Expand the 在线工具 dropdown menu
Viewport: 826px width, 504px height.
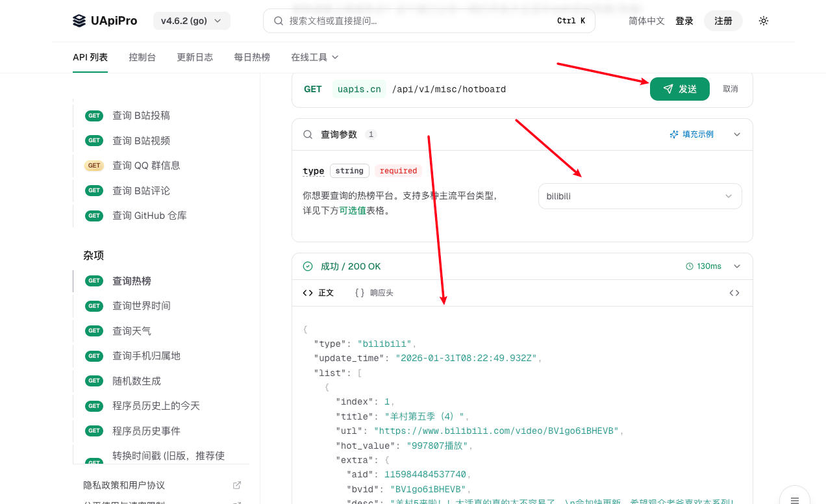[x=315, y=57]
